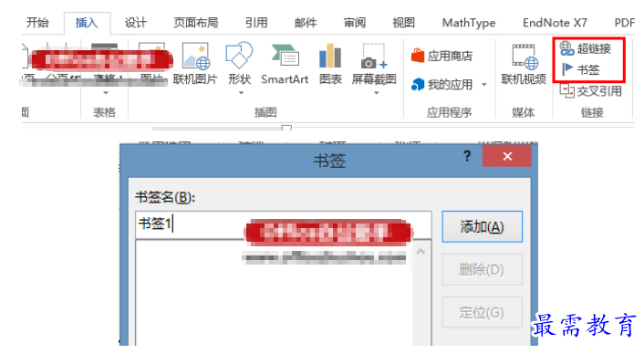Expand the 我的应用 dropdown arrow
This screenshot has width=644, height=354.
coord(484,85)
